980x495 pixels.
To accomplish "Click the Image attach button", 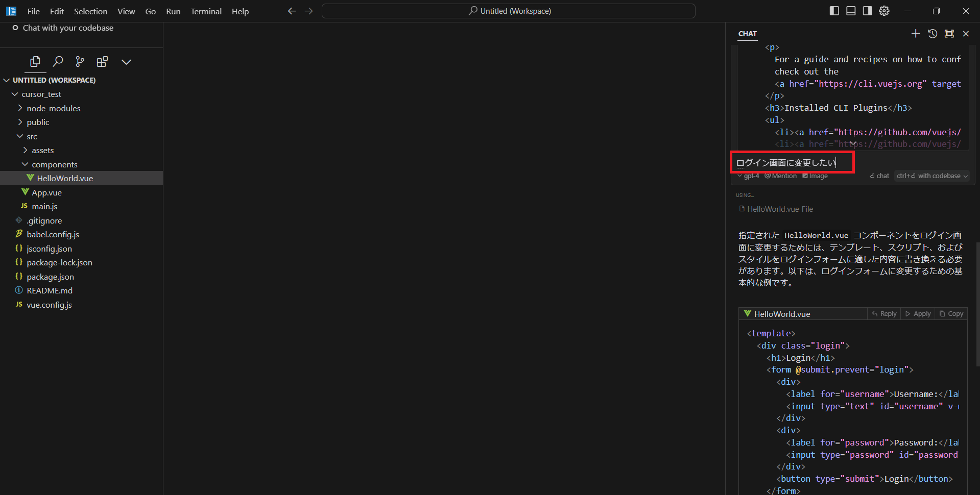I will click(815, 176).
